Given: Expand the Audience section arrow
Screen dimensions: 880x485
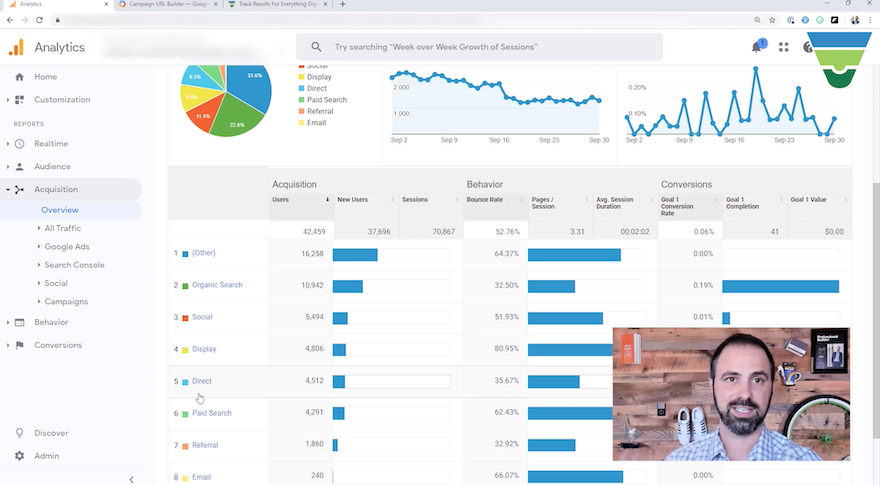Looking at the screenshot, I should click(8, 167).
